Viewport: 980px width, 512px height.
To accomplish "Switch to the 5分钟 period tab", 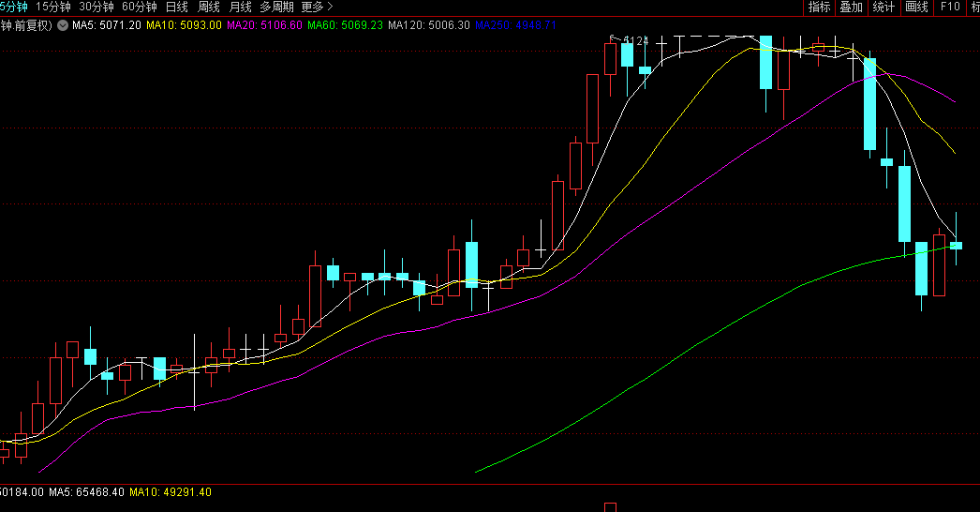I will point(13,7).
